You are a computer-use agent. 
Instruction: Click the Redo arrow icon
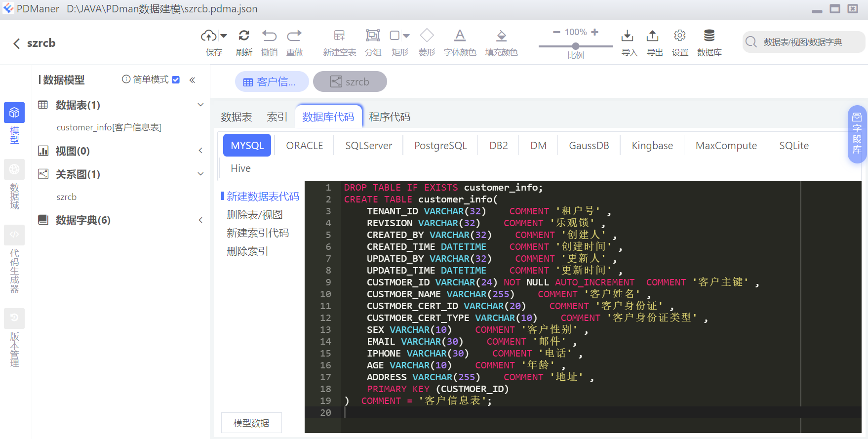click(x=294, y=36)
